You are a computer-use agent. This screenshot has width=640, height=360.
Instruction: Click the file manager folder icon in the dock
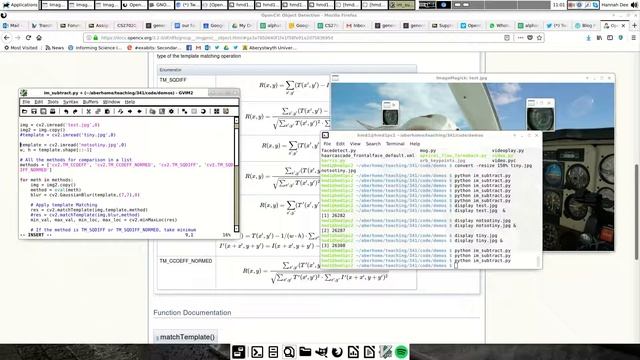pyautogui.click(x=305, y=352)
